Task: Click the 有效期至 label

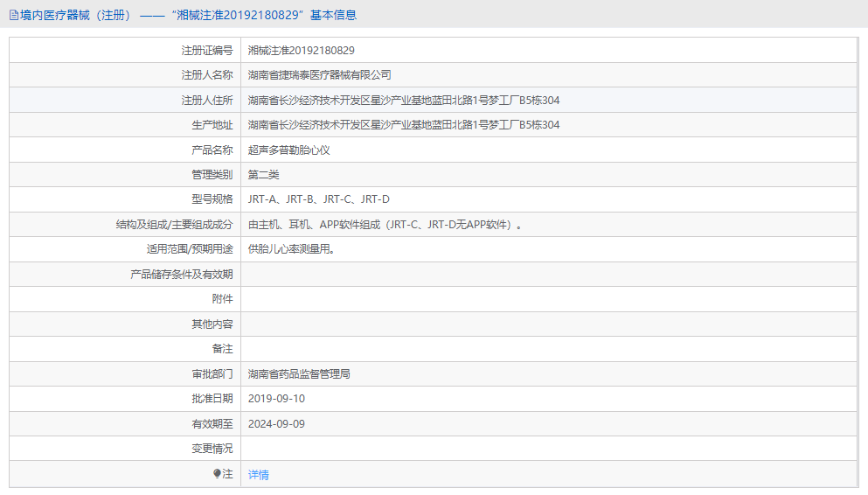Action: [212, 423]
